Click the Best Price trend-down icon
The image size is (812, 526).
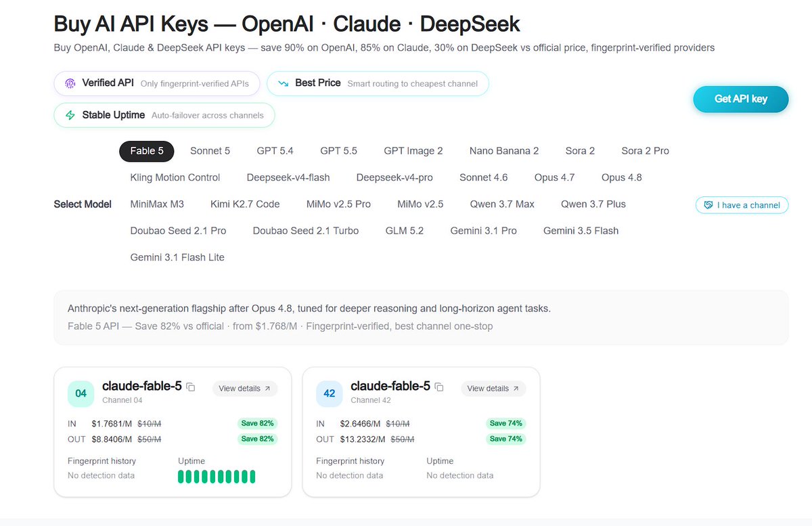(x=284, y=83)
